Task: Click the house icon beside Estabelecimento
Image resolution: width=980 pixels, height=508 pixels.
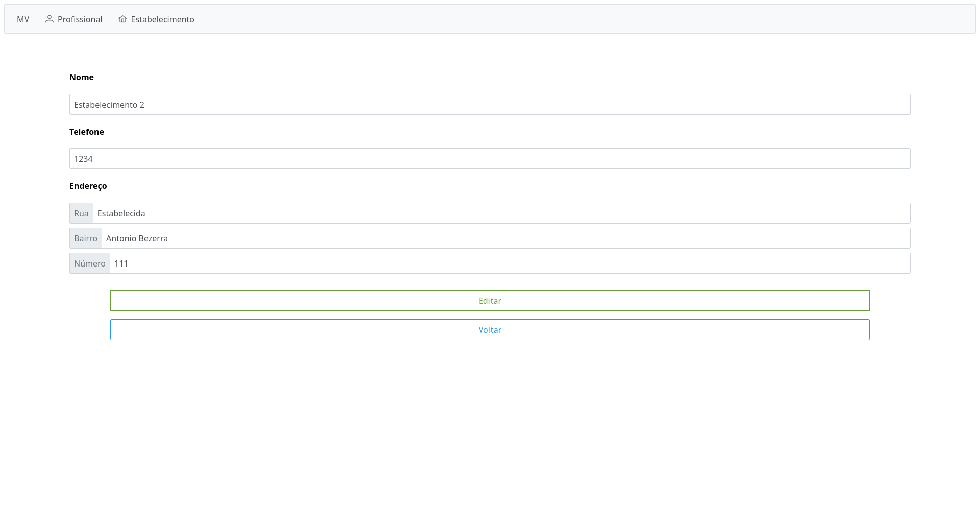Action: 122,19
